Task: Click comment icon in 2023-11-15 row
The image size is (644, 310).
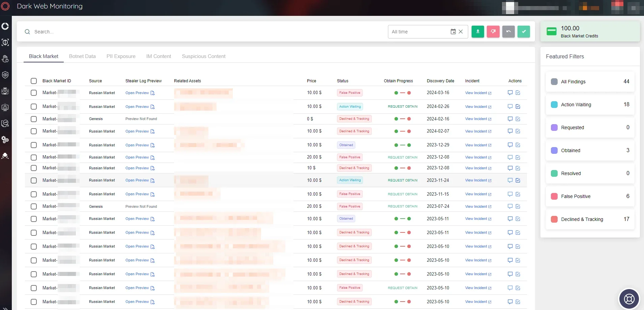Action: (510, 194)
